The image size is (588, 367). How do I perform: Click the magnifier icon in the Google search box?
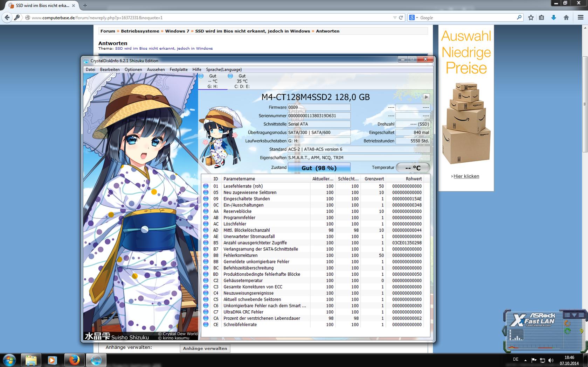click(x=519, y=17)
